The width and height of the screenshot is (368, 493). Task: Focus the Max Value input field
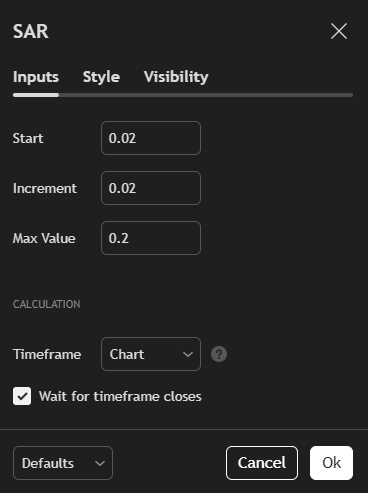151,238
